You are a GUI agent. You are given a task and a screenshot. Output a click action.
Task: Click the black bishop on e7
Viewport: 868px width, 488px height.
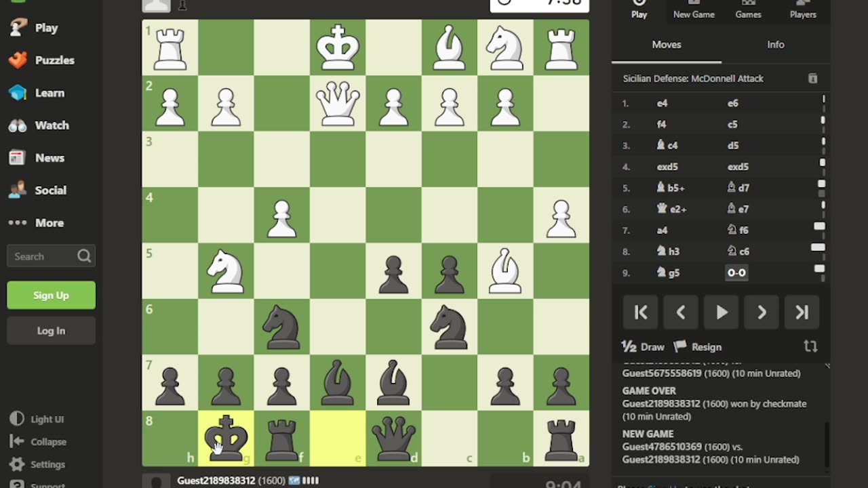coord(338,383)
